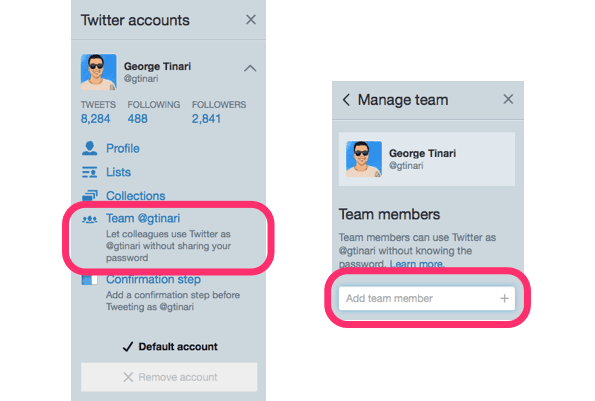Click the Profile person icon
The width and height of the screenshot is (595, 401).
(90, 148)
